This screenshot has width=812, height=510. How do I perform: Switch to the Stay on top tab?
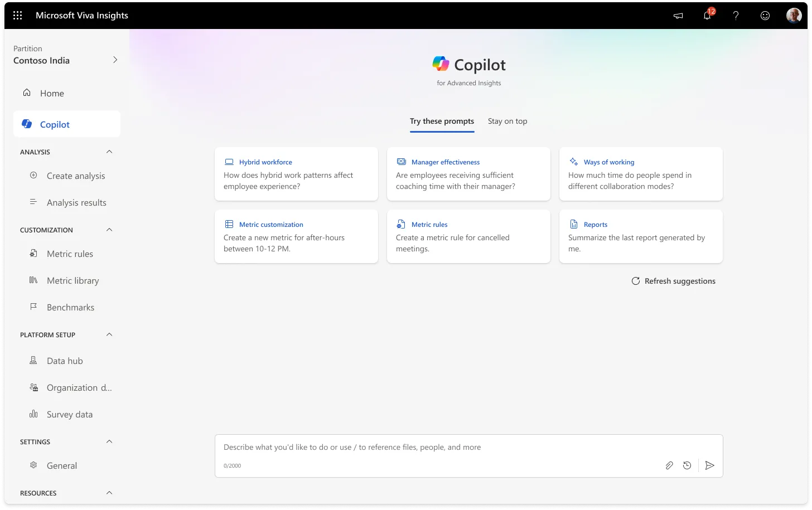(507, 122)
